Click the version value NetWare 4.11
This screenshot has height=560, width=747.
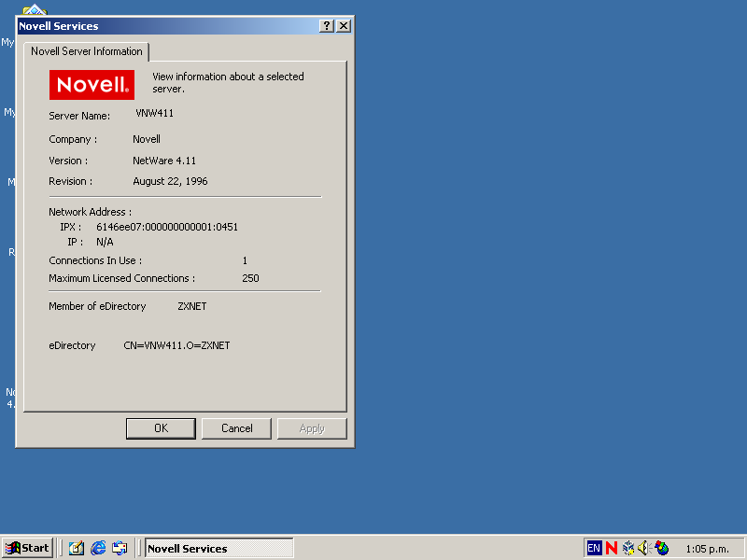(164, 161)
